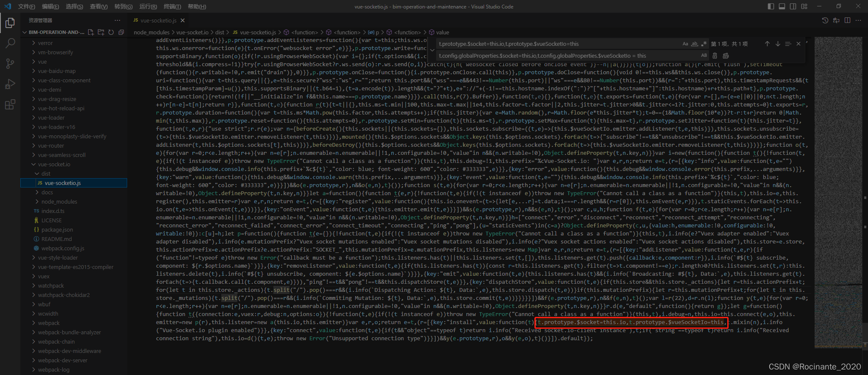Close the find and replace widget
This screenshot has width=868, height=375.
tap(798, 44)
